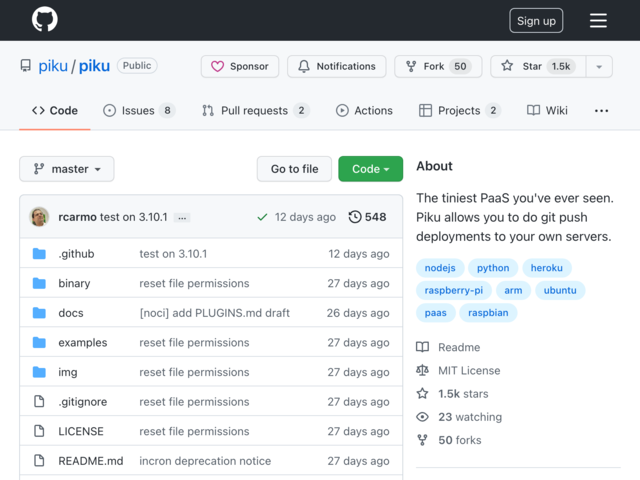Image resolution: width=640 pixels, height=480 pixels.
Task: Select the ubuntu topic tag
Action: coord(560,290)
